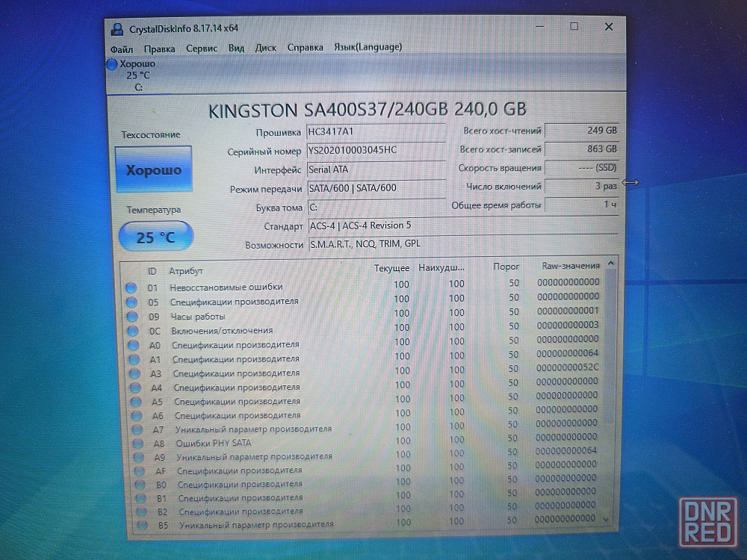Image resolution: width=747 pixels, height=560 pixels.
Task: Click raw value 00000000052C
Action: point(567,367)
